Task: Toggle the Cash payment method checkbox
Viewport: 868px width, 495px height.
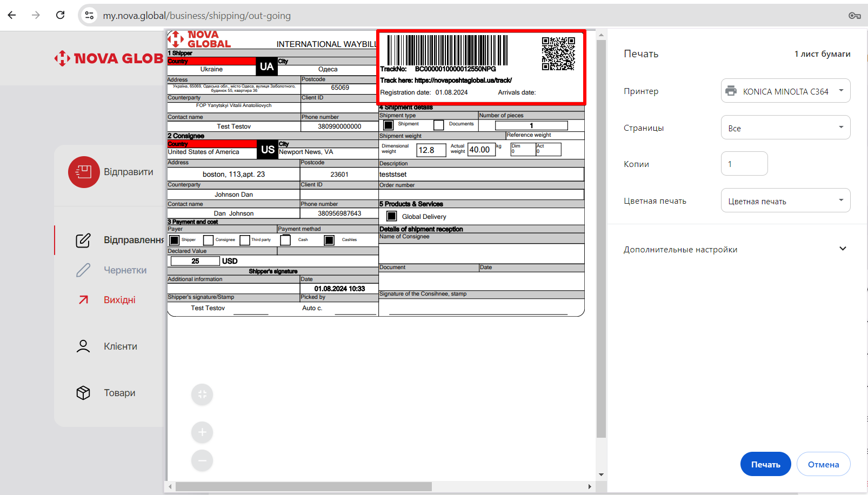Action: pyautogui.click(x=285, y=240)
